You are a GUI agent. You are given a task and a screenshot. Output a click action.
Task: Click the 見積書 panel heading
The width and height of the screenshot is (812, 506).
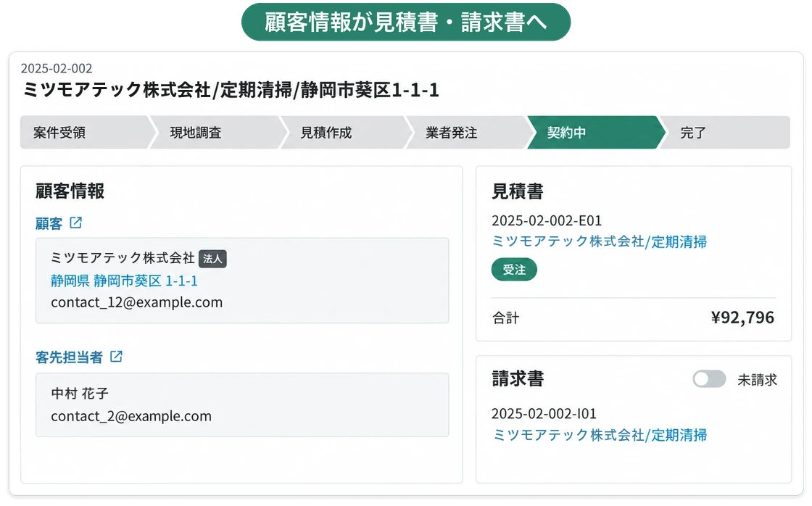(518, 191)
